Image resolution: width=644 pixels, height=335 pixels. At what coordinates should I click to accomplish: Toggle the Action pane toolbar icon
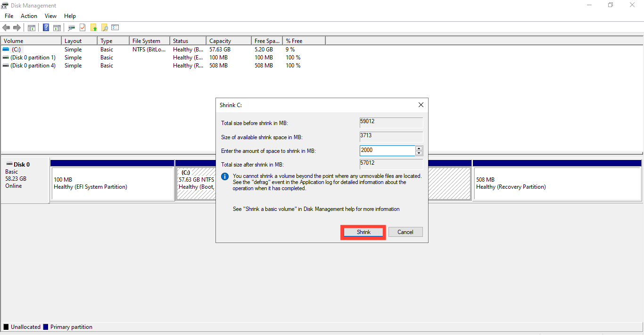pos(57,28)
